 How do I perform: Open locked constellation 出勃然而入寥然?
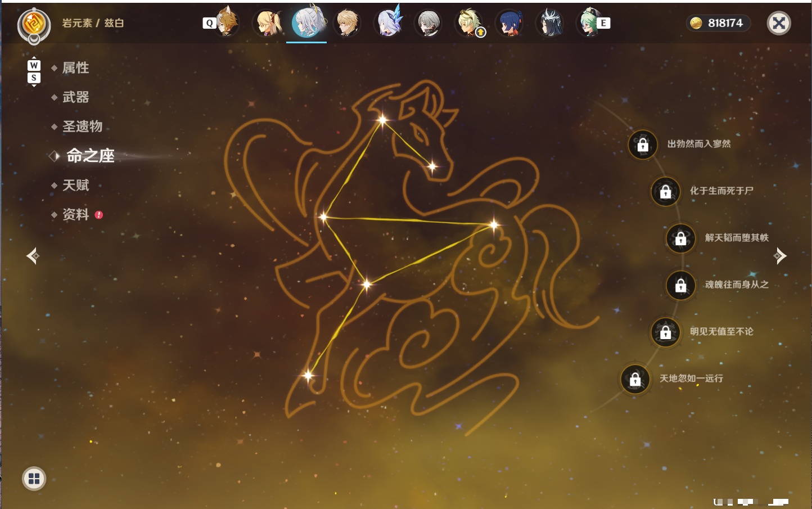tap(643, 145)
